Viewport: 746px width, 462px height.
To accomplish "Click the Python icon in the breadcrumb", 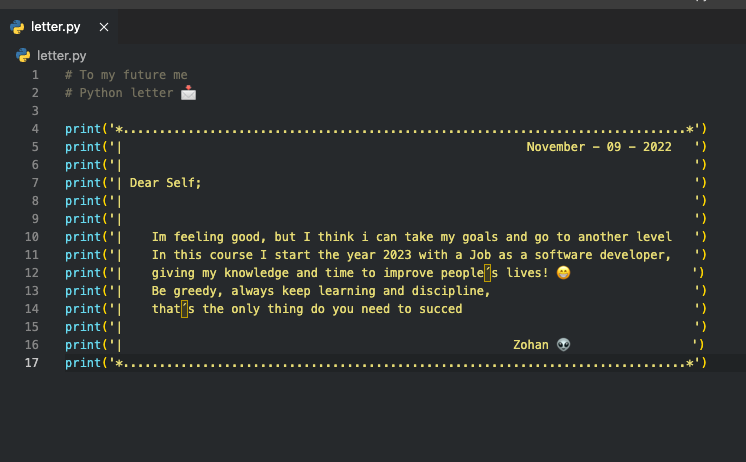I will (x=23, y=56).
